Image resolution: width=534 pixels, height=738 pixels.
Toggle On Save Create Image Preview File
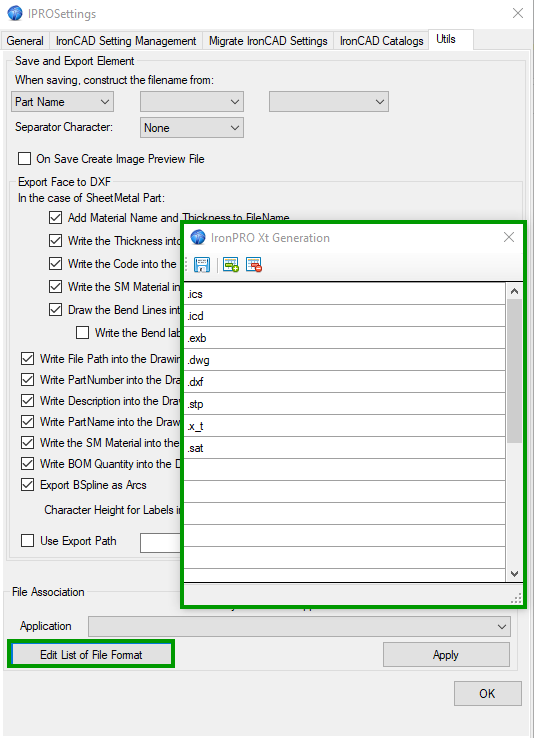[24, 159]
